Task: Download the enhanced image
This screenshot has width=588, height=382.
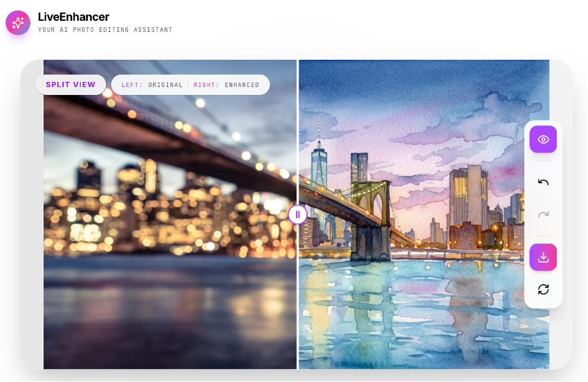Action: tap(543, 257)
